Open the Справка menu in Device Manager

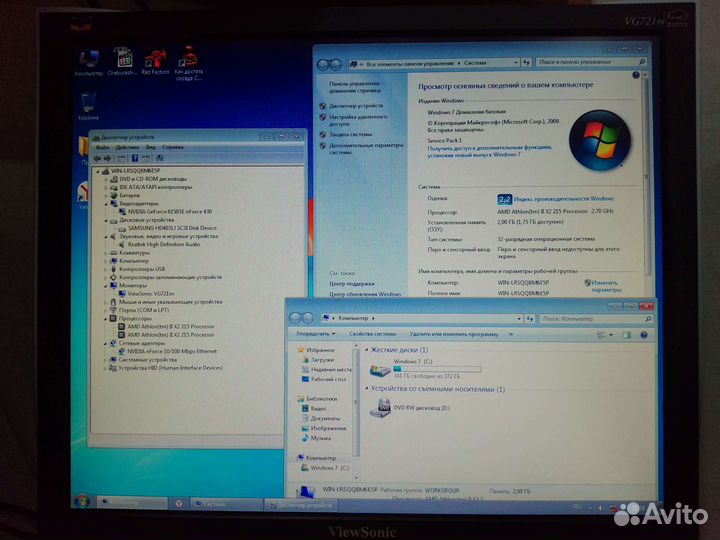173,147
